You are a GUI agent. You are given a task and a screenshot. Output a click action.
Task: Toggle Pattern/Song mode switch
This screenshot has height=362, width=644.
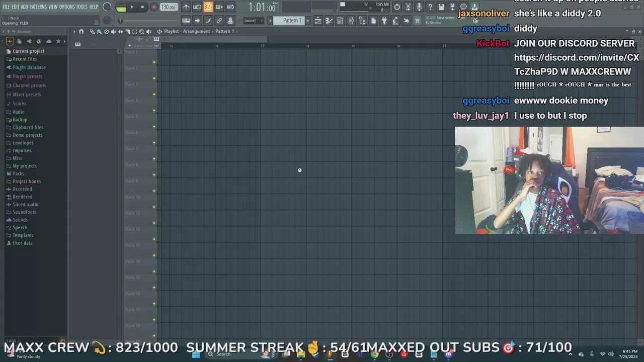[121, 7]
